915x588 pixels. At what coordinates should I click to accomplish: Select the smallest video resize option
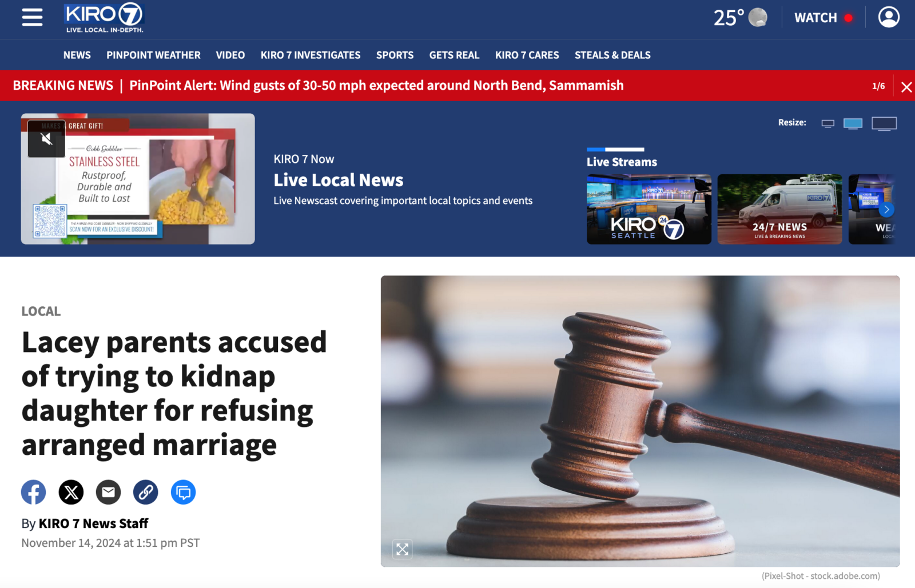(x=828, y=123)
